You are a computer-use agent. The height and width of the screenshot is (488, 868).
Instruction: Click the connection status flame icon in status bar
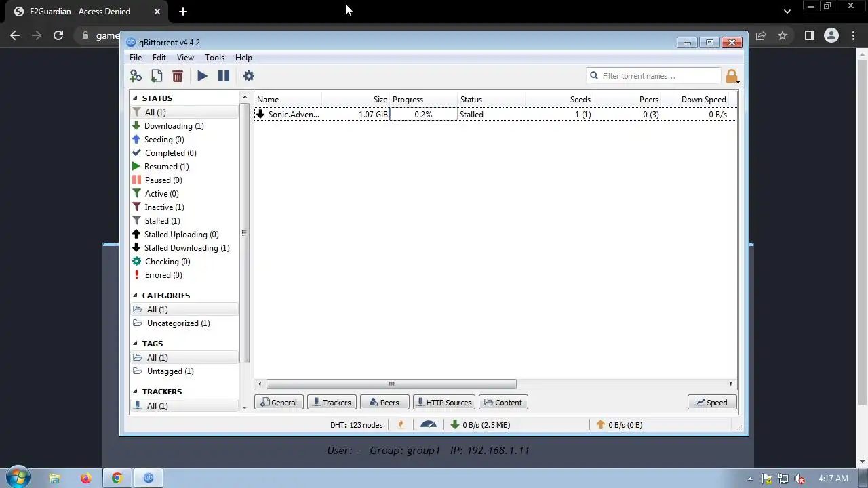(401, 425)
